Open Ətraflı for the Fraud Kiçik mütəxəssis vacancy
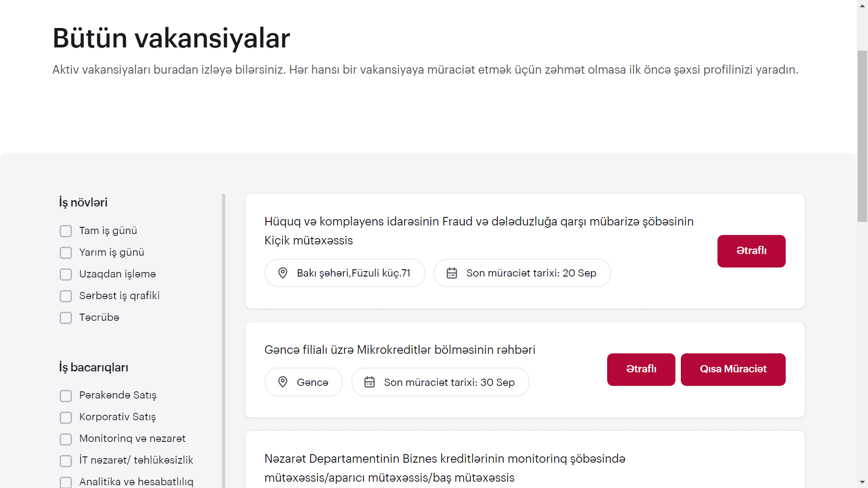868x488 pixels. pos(751,251)
